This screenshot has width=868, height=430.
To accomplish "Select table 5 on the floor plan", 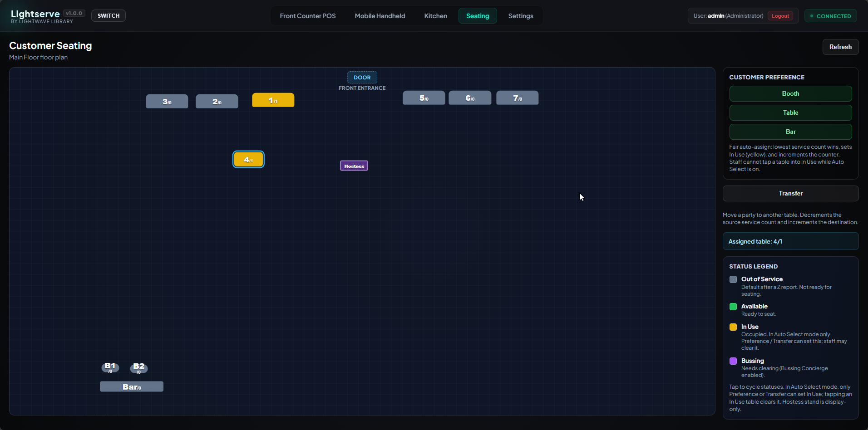I will [x=424, y=98].
